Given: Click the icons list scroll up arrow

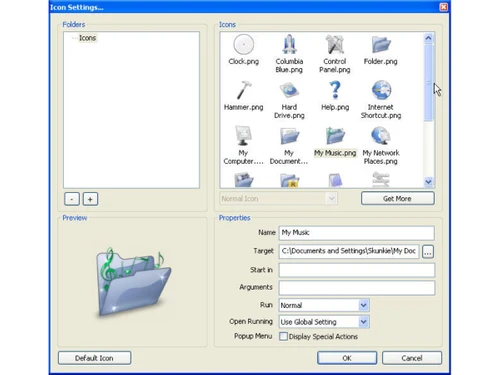Looking at the screenshot, I should (x=428, y=38).
